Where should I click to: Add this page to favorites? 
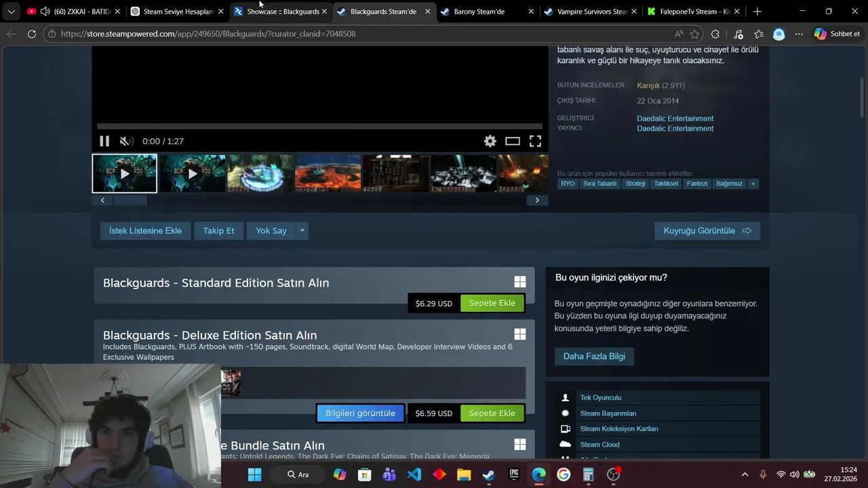click(x=695, y=34)
